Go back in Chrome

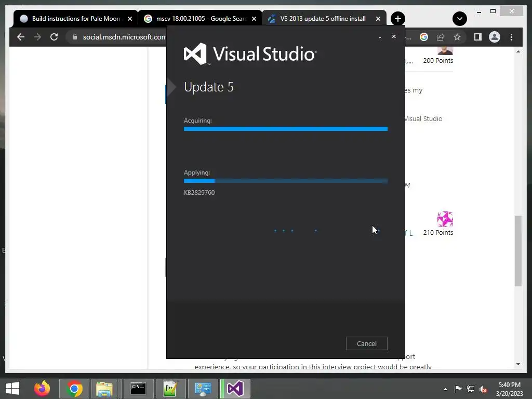click(21, 37)
